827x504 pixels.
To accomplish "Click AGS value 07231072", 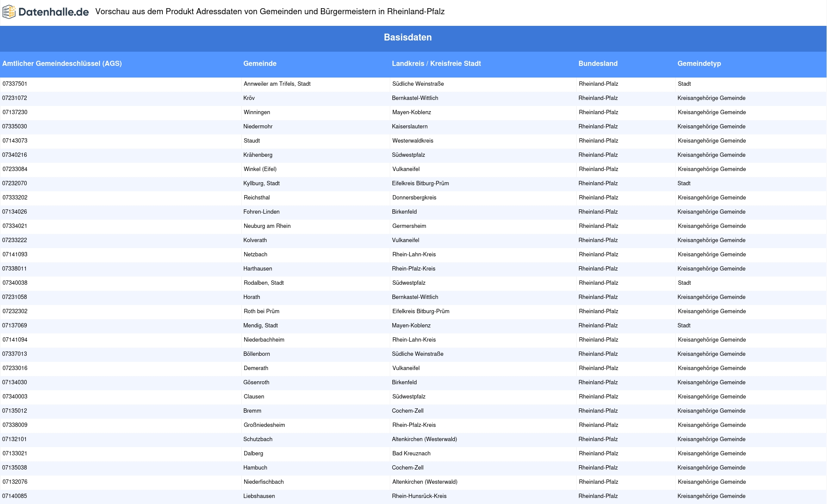I will coord(15,98).
